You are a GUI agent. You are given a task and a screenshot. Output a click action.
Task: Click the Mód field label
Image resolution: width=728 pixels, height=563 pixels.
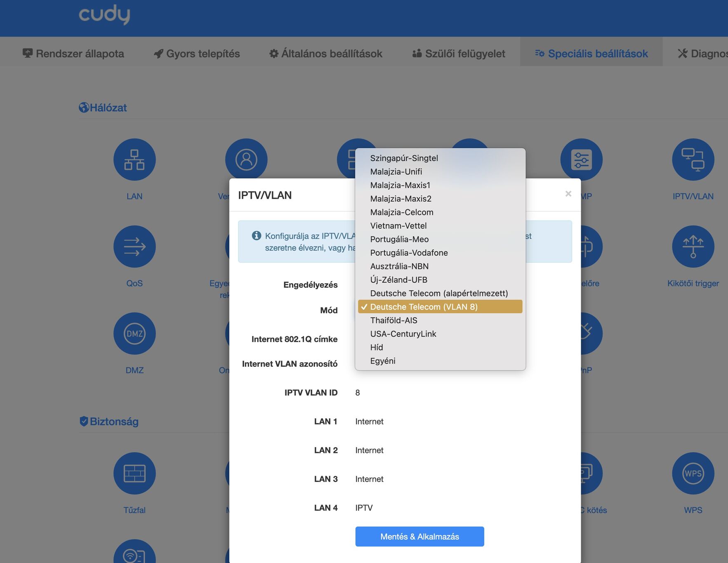329,310
